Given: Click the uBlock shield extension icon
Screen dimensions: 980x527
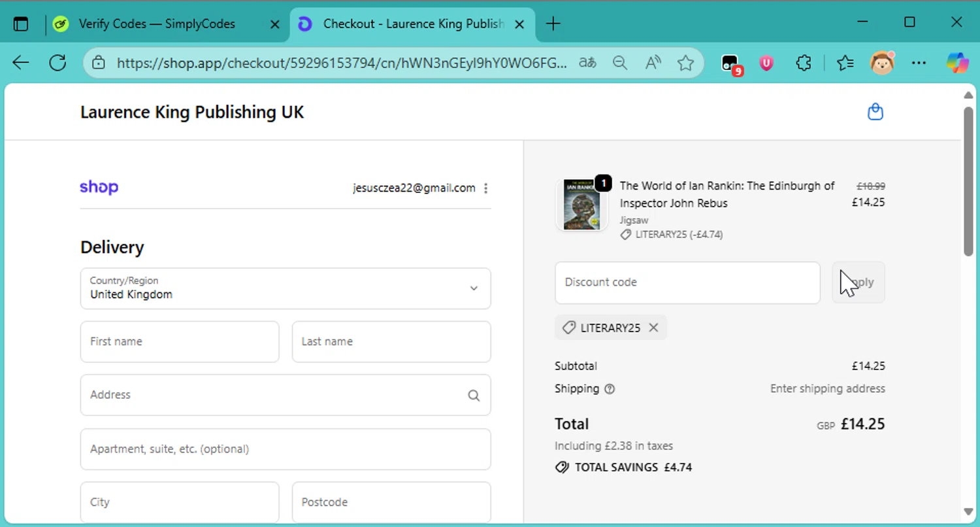Looking at the screenshot, I should click(766, 63).
